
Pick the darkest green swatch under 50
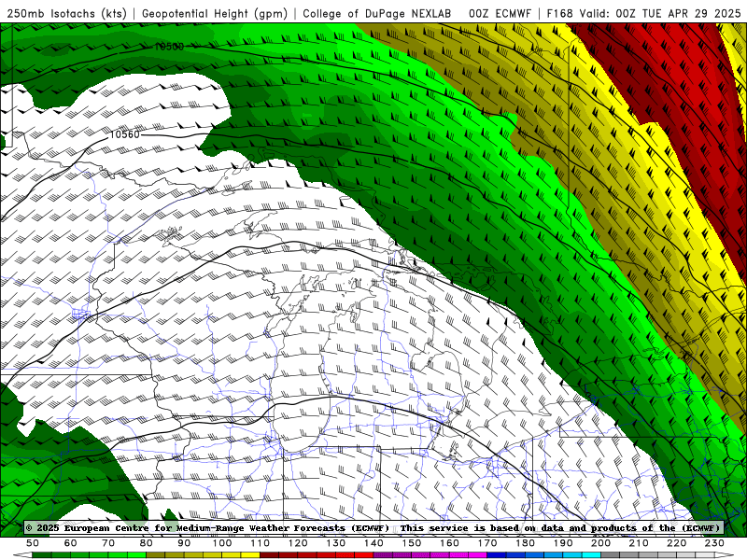coord(42,555)
